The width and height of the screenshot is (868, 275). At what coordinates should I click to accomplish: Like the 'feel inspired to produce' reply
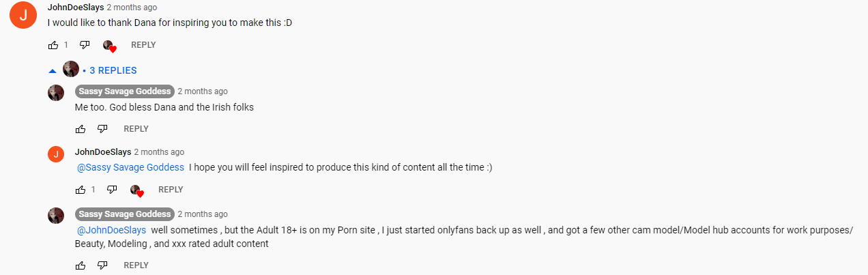point(81,190)
